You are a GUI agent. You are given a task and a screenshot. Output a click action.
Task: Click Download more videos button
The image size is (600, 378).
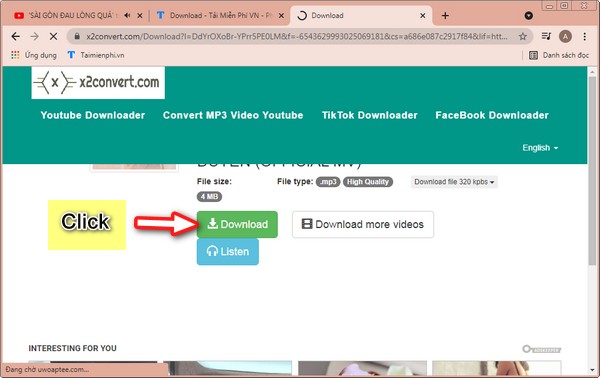(363, 224)
